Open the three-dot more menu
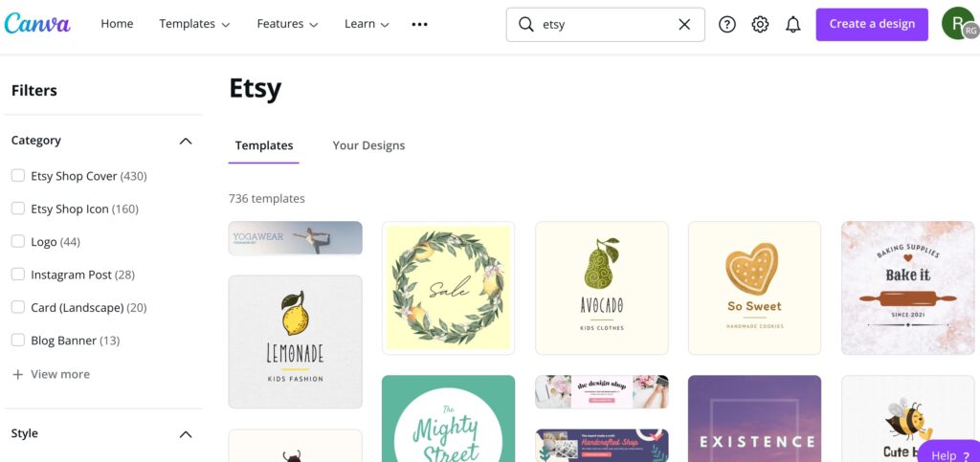Image resolution: width=980 pixels, height=462 pixels. (x=419, y=24)
